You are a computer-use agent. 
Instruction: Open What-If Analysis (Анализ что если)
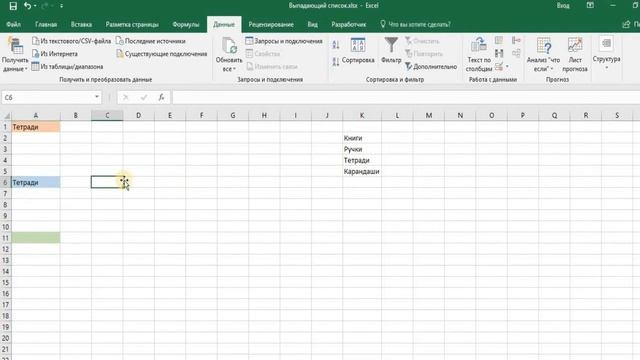[543, 55]
